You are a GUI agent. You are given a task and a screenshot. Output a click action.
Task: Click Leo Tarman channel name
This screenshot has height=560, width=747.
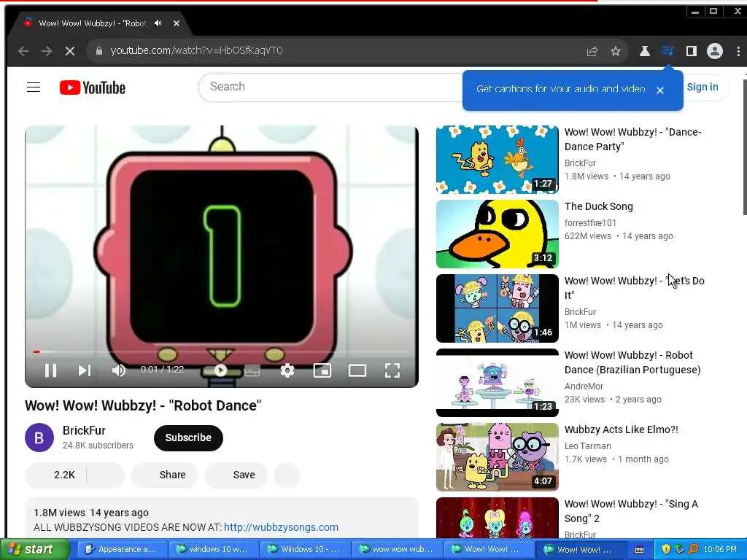coord(587,446)
